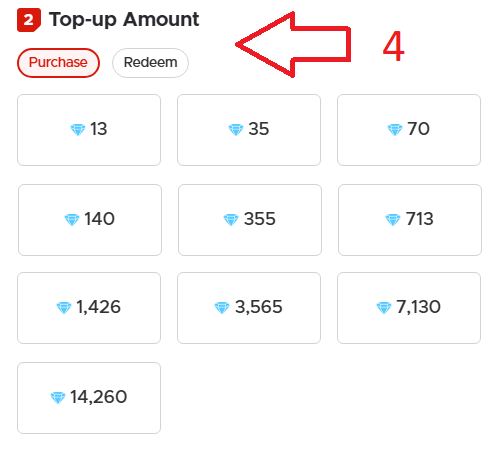Choose the 35 diamonds package
The height and width of the screenshot is (452, 498).
pyautogui.click(x=249, y=130)
